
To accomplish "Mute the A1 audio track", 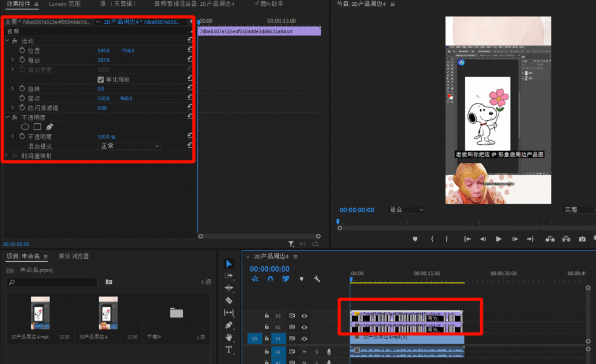I will 304,352.
